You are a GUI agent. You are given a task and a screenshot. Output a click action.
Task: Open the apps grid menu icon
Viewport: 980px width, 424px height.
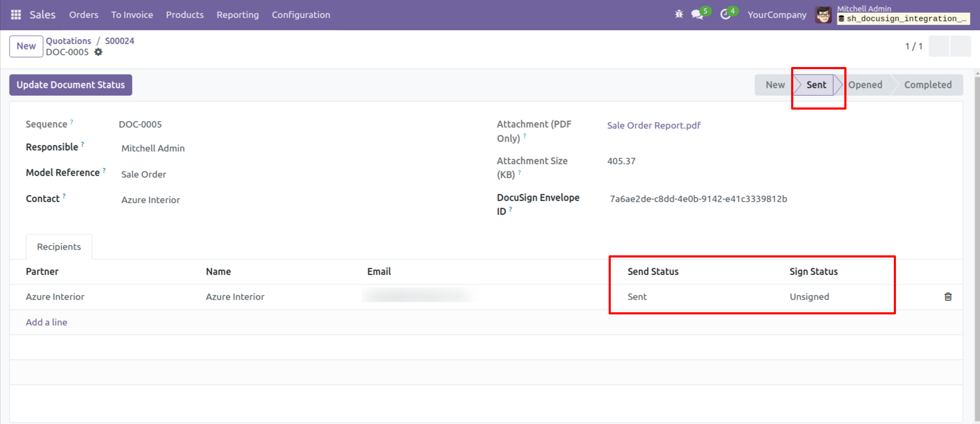coord(16,15)
